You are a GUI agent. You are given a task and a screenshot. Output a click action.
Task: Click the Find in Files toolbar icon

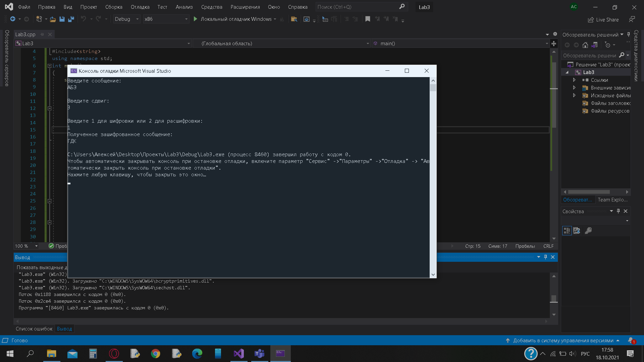[294, 19]
